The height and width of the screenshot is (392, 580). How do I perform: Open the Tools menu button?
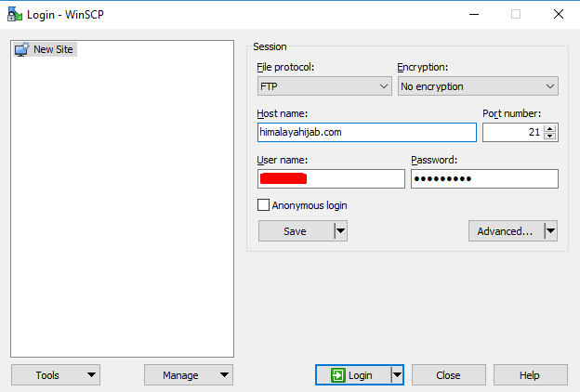point(56,375)
